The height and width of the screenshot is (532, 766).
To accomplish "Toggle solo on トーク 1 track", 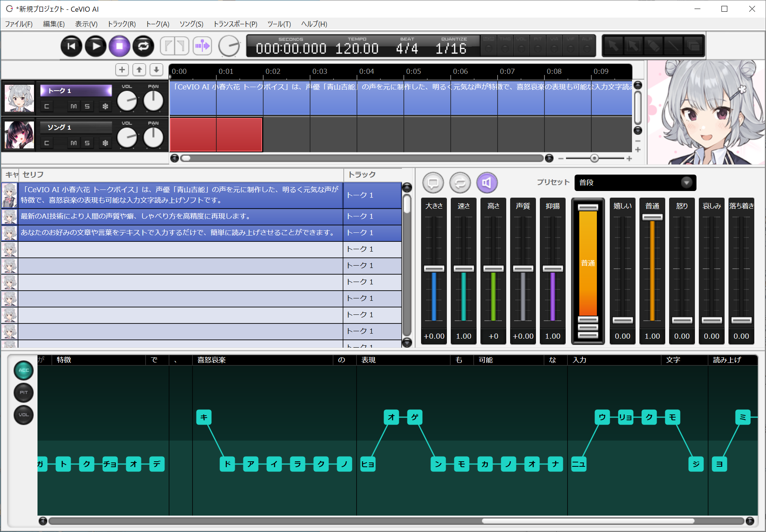I will [87, 106].
